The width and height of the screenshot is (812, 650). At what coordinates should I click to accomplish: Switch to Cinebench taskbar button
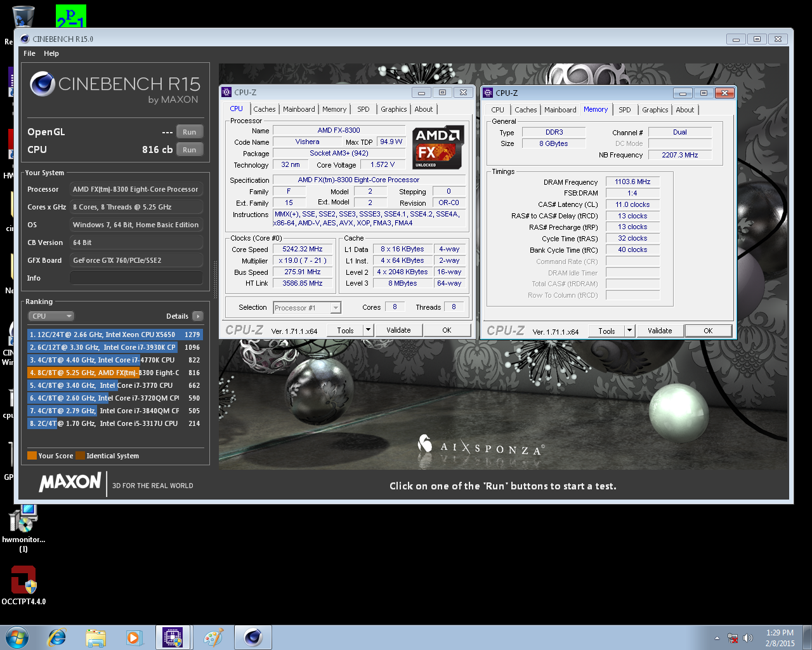(x=253, y=637)
